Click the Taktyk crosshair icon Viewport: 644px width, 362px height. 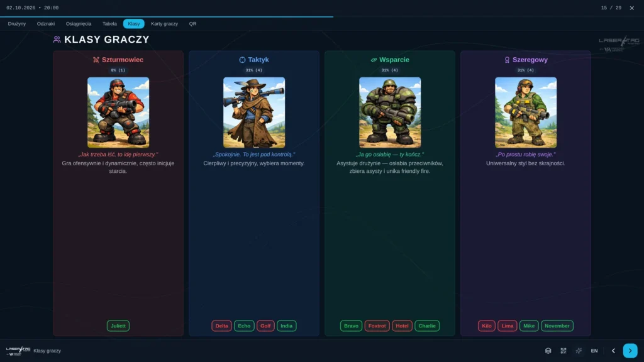tap(242, 60)
